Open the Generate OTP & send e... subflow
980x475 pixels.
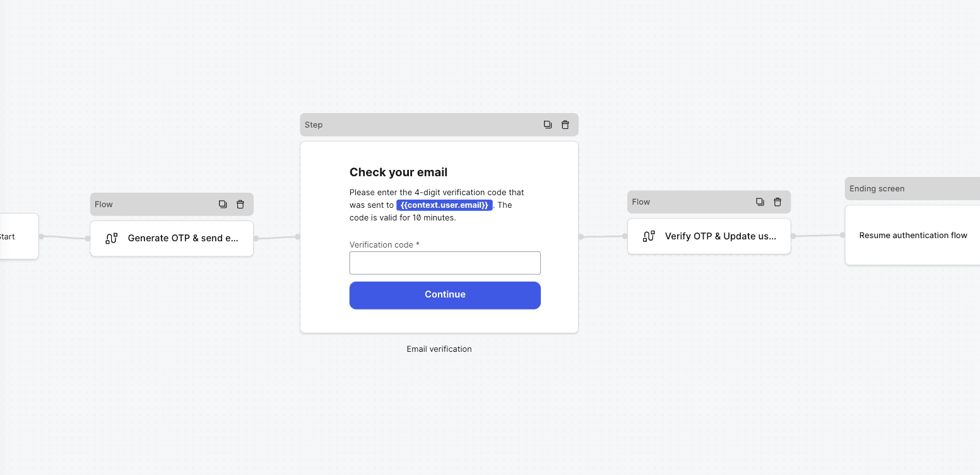(x=182, y=238)
